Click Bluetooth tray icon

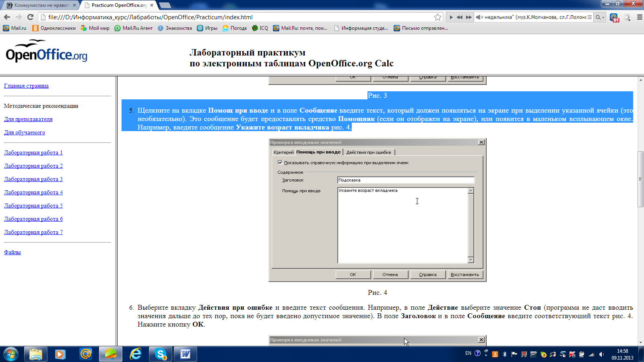(504, 354)
